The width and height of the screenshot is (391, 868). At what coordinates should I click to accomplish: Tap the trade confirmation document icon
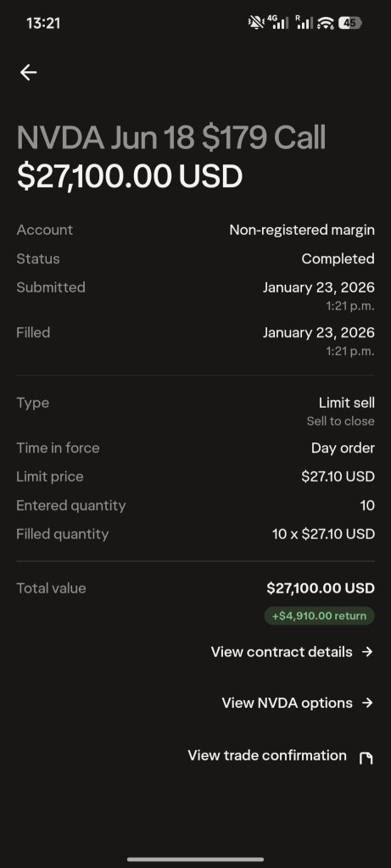point(366,758)
